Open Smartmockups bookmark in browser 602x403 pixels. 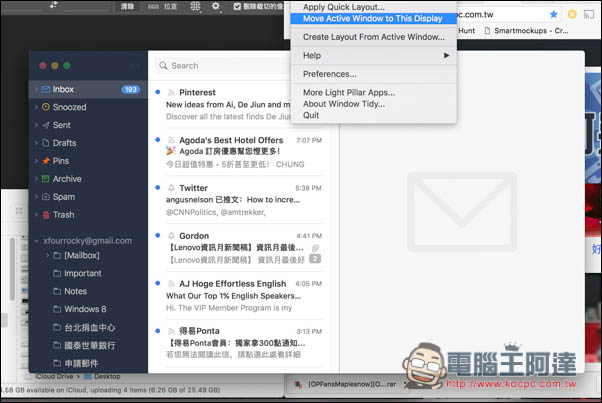(526, 31)
